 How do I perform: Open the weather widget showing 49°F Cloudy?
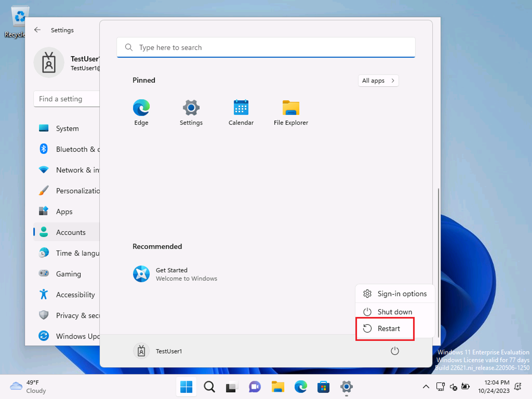tap(28, 387)
